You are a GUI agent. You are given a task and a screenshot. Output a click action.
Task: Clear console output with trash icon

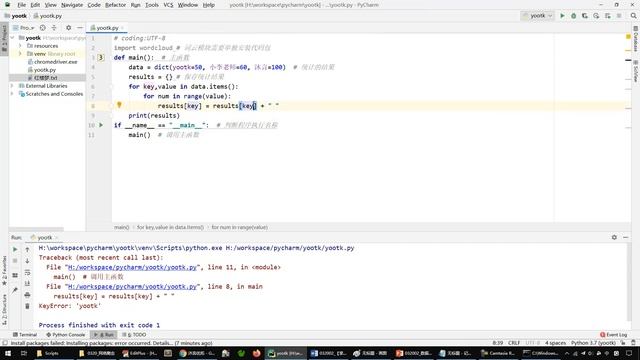click(27, 306)
